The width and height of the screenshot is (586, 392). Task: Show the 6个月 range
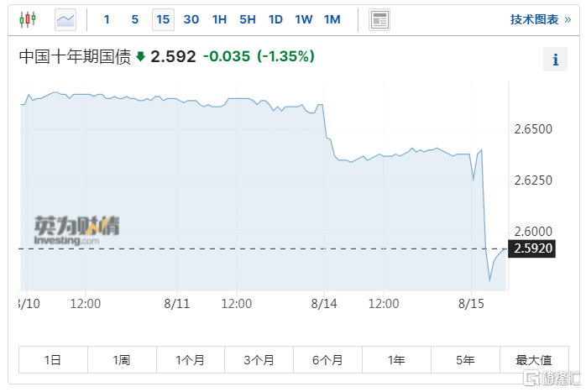click(327, 360)
